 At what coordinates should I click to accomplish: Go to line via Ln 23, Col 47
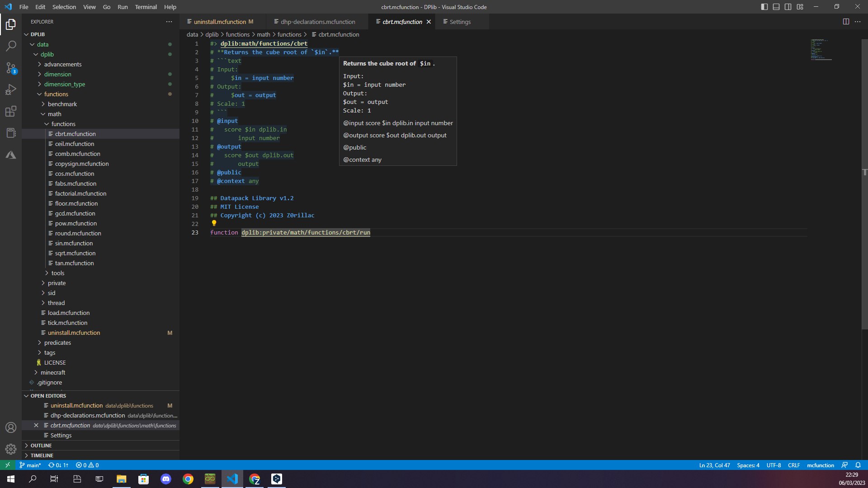click(714, 465)
